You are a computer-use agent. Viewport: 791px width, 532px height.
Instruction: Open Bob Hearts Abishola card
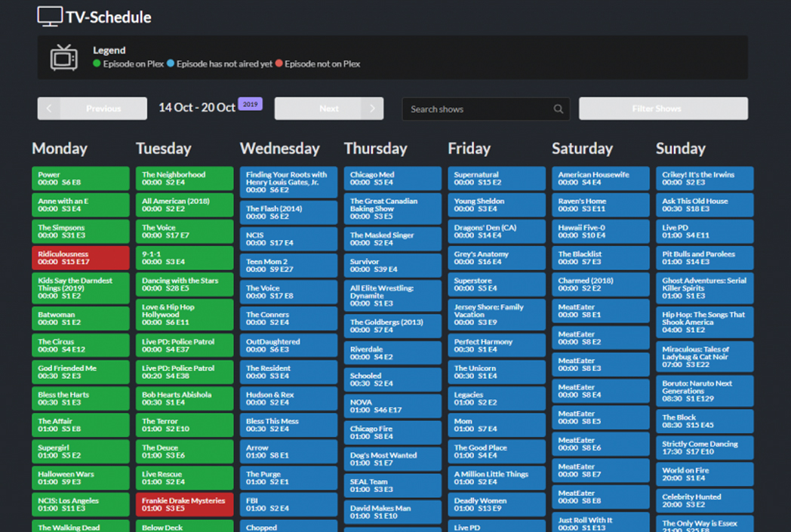[185, 398]
